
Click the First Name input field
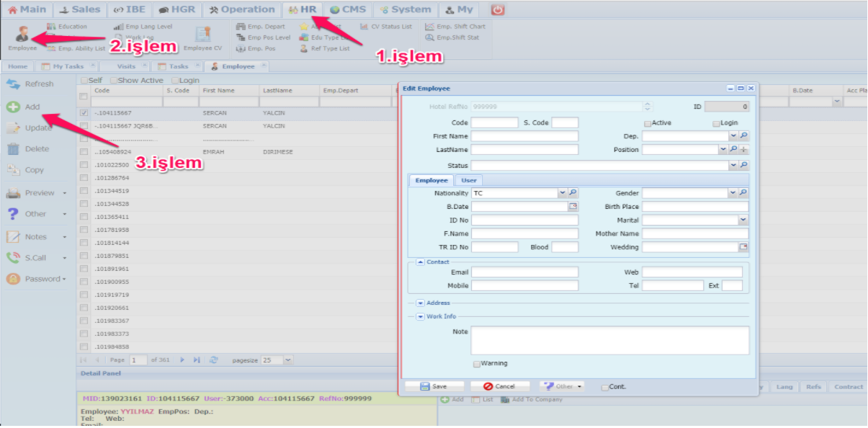(525, 136)
